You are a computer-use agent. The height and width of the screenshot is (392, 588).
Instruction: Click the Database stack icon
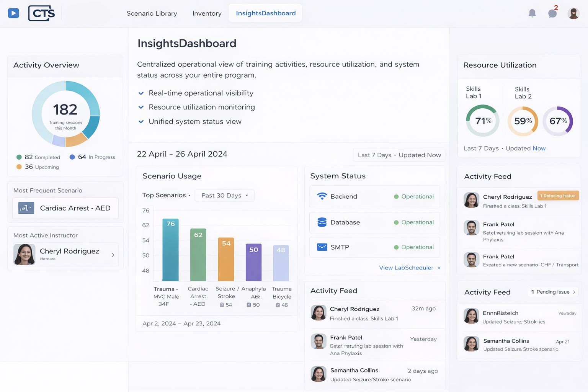[322, 222]
